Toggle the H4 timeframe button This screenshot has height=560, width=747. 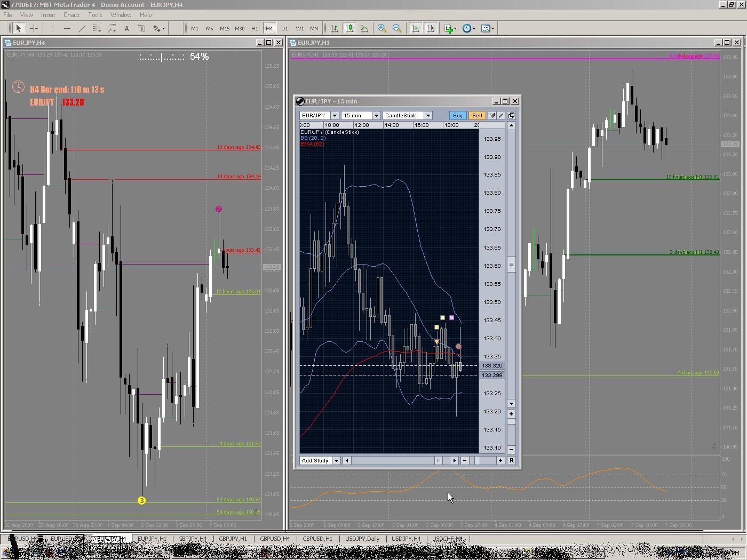[269, 28]
